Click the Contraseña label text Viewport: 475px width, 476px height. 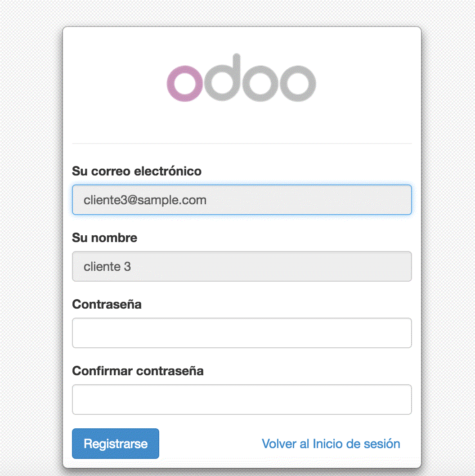pos(107,305)
